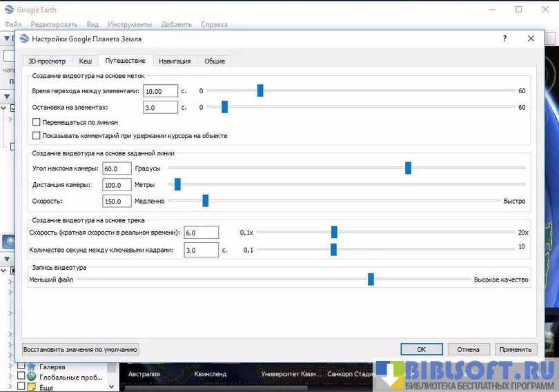Click Восстановить значения по умолчанию button
Screen dimensions: 559x392
click(x=81, y=349)
